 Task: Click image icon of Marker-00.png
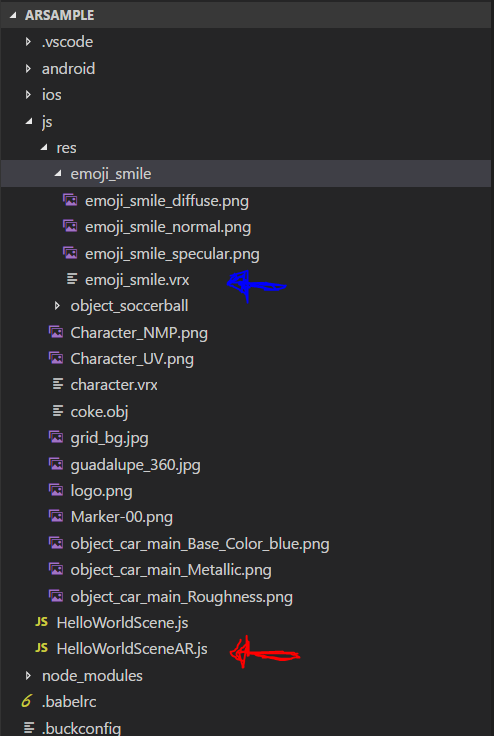(56, 517)
